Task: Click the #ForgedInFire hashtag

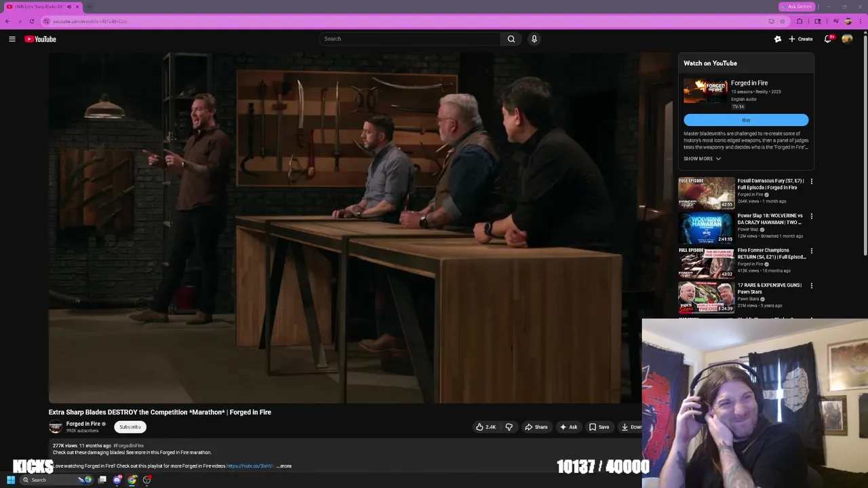Action: coord(128,446)
